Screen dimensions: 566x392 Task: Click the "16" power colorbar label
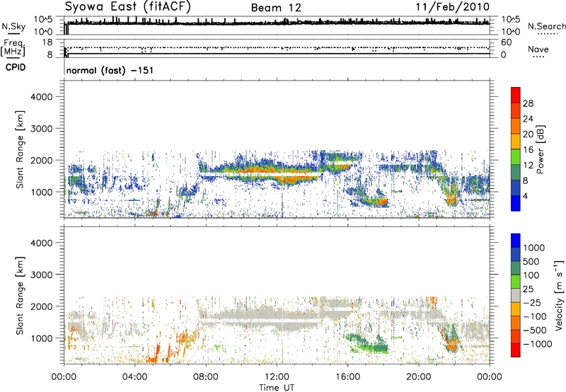coord(528,150)
